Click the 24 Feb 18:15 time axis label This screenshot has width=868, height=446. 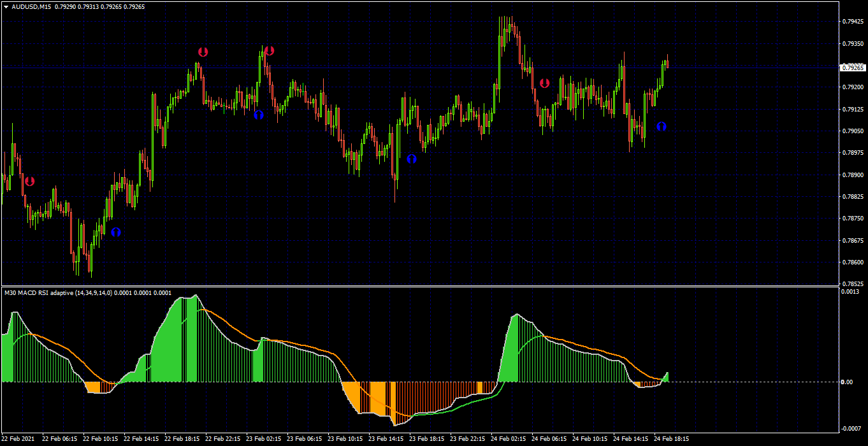671,439
